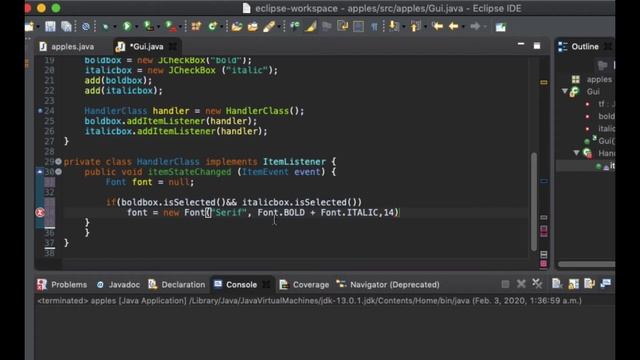640x360 pixels.
Task: Open the Coverage tab
Action: 304,284
